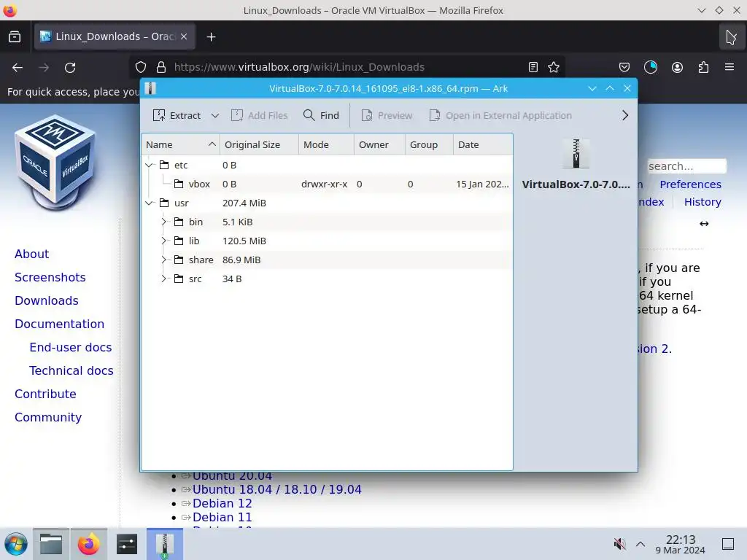The width and height of the screenshot is (747, 560).
Task: Open the Screenshots link
Action: click(x=50, y=277)
